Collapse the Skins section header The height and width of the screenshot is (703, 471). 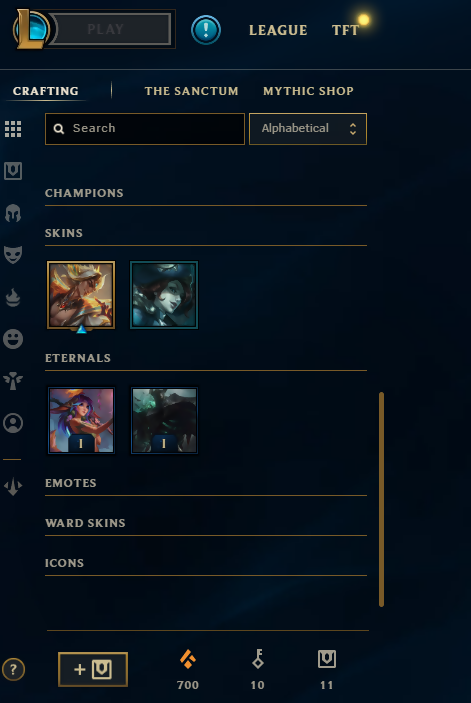click(206, 233)
